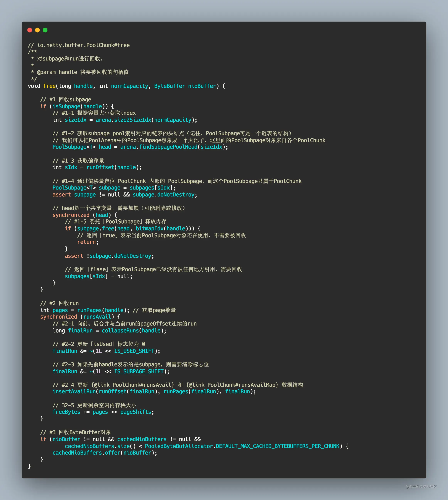Click "subpages[sIdx];" in the PoolSubpage assignment
448x500 pixels.
[x=153, y=188]
